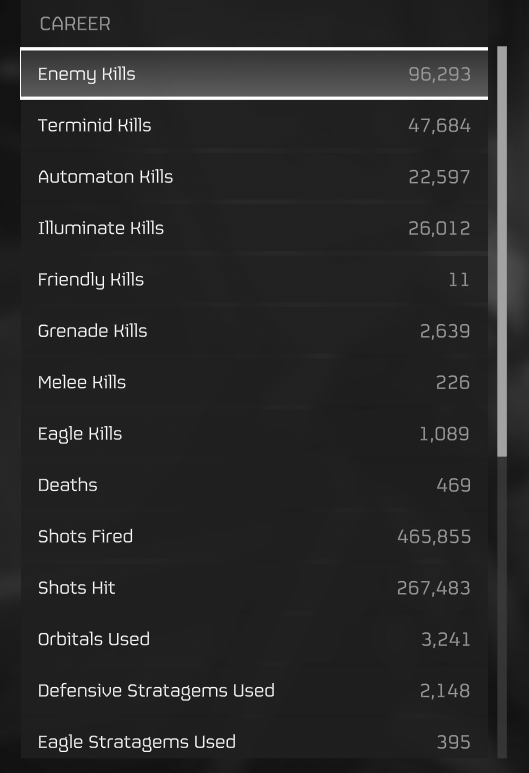Click the 47,684 terminid kills value
The width and height of the screenshot is (529, 773).
pyautogui.click(x=439, y=125)
